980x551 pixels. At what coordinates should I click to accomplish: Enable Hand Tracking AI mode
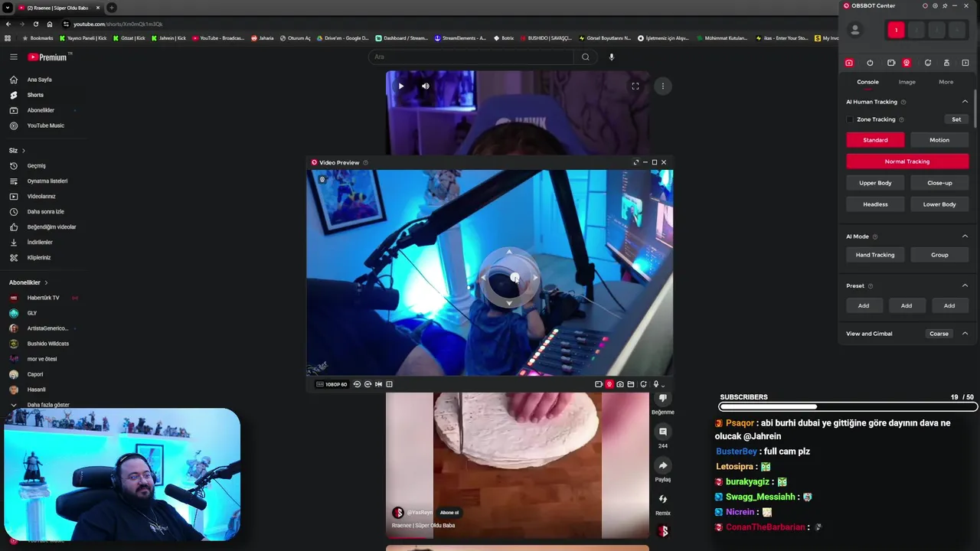click(875, 255)
